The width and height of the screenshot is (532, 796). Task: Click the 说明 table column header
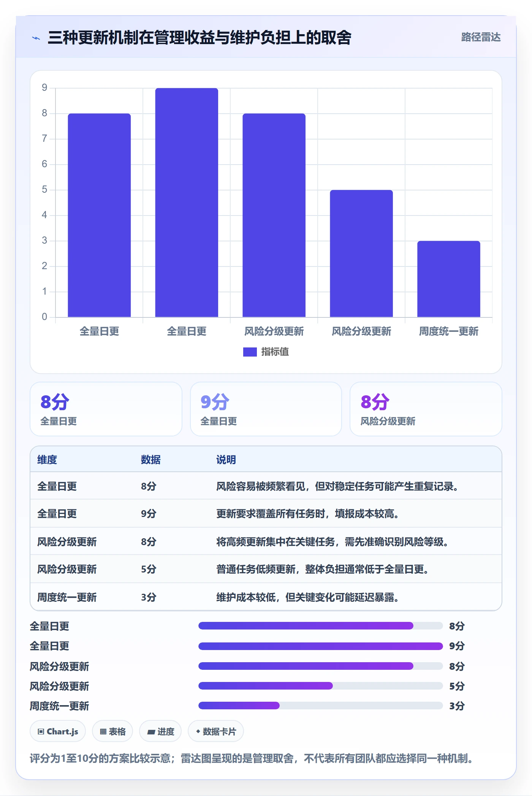[226, 460]
